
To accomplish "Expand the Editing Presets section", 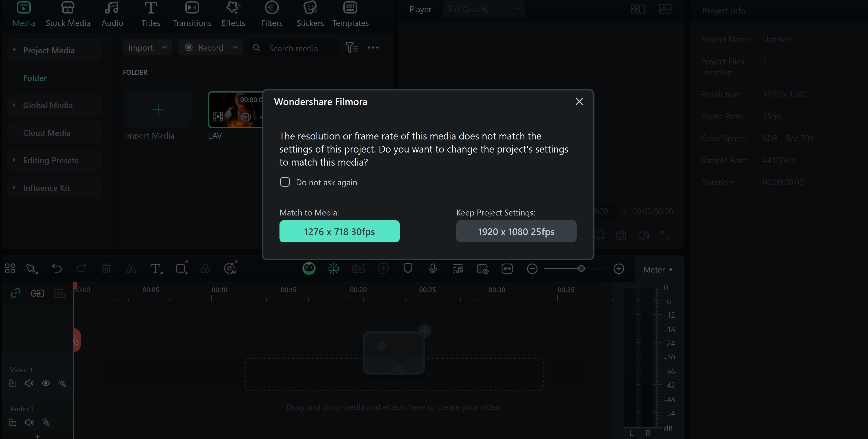I will (14, 160).
